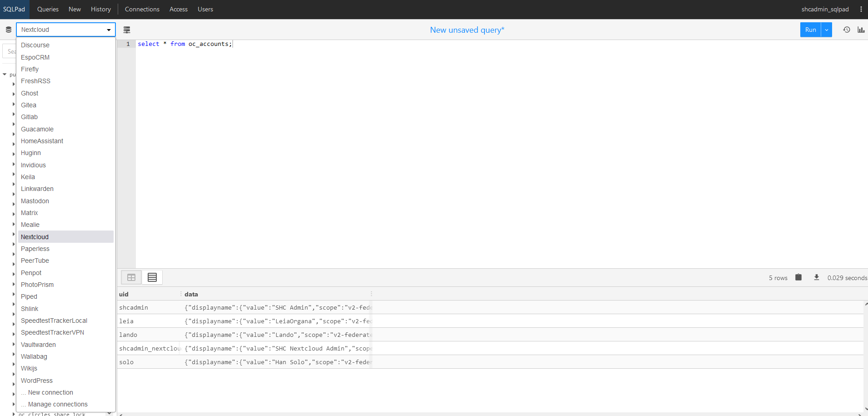868x416 pixels.
Task: Select Gitea connection
Action: click(66, 105)
